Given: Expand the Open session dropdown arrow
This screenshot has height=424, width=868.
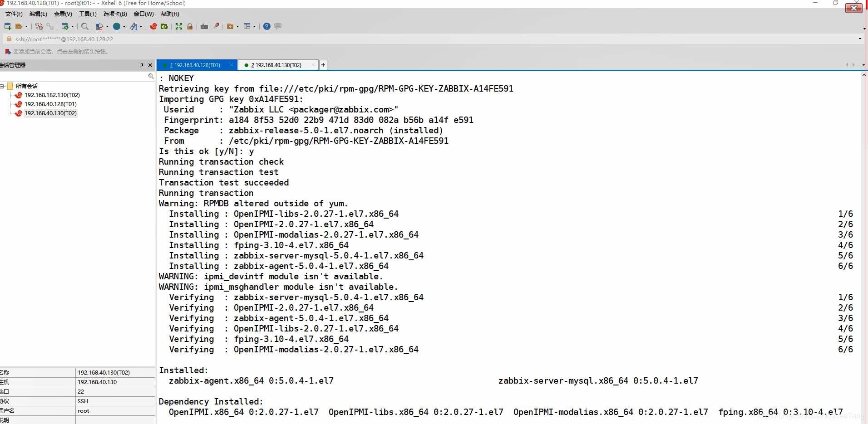Looking at the screenshot, I should (26, 26).
